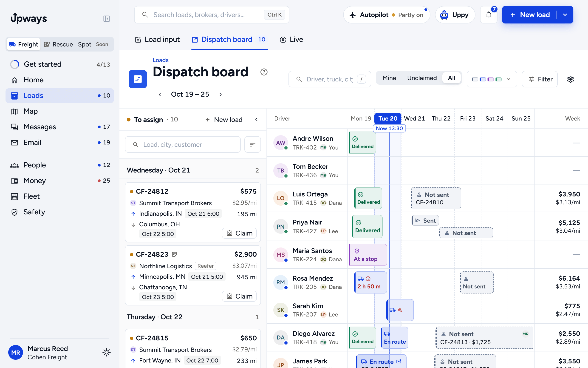
Task: Open note icon on CF-24823
Action: 174,254
